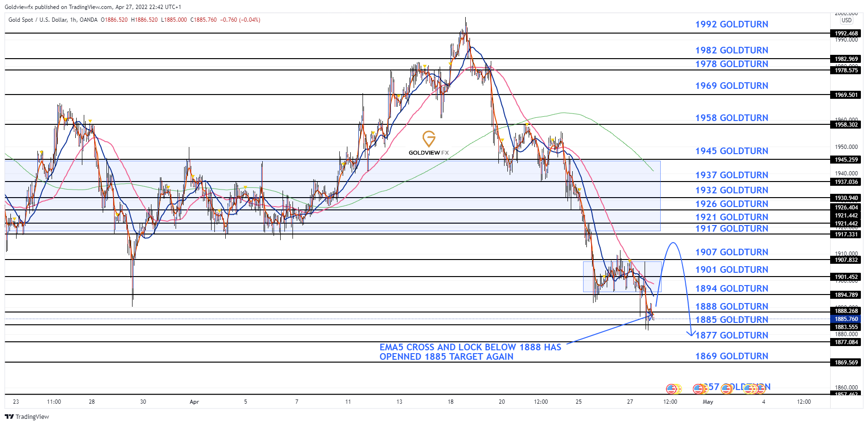868x425 pixels.
Task: Click the 1945.259 price axis label
Action: point(846,159)
